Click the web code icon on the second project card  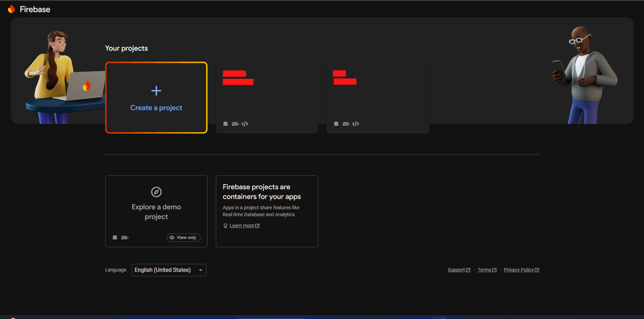[355, 124]
